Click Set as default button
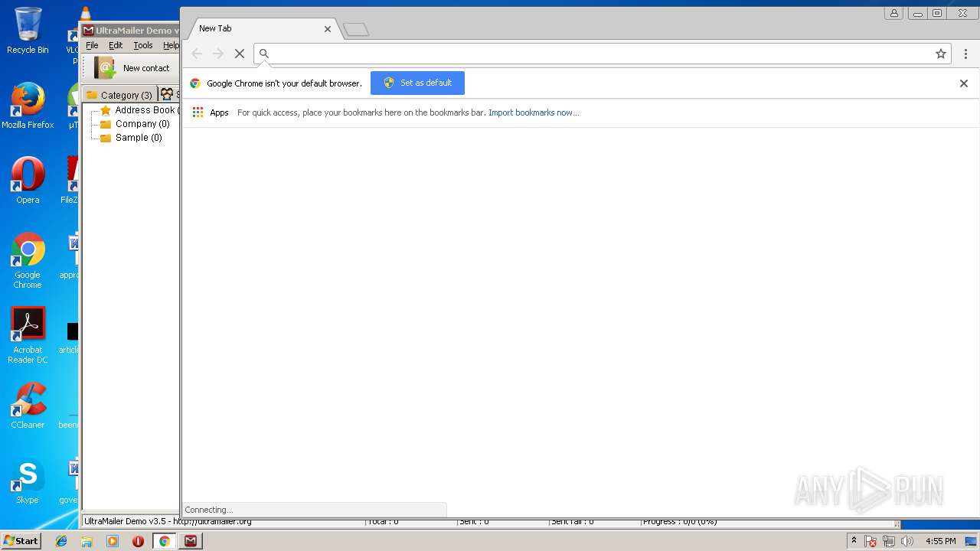Screen dimensions: 980x551 [x=417, y=83]
